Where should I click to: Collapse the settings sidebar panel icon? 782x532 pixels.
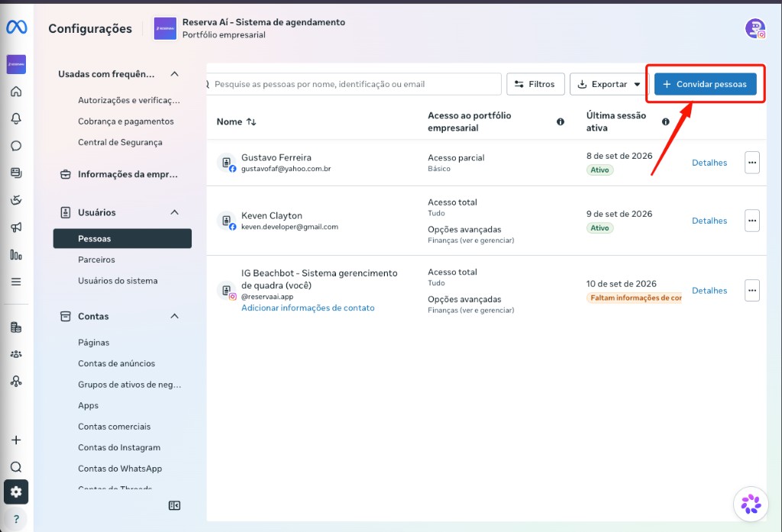[175, 505]
